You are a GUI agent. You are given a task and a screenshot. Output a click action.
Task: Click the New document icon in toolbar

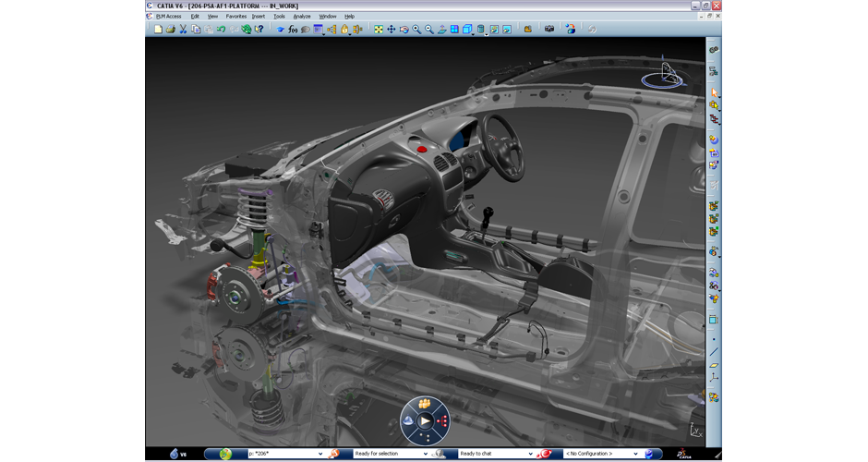pyautogui.click(x=158, y=30)
